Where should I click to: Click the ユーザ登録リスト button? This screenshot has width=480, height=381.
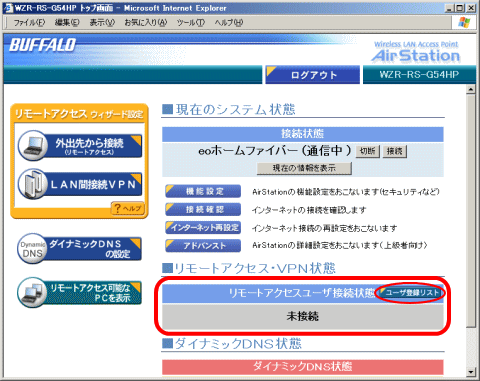pos(411,293)
